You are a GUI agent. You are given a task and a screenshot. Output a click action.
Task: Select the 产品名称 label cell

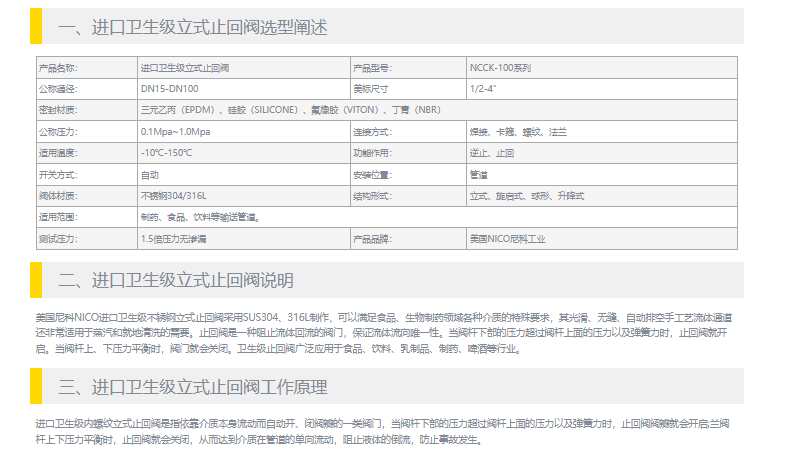click(57, 68)
